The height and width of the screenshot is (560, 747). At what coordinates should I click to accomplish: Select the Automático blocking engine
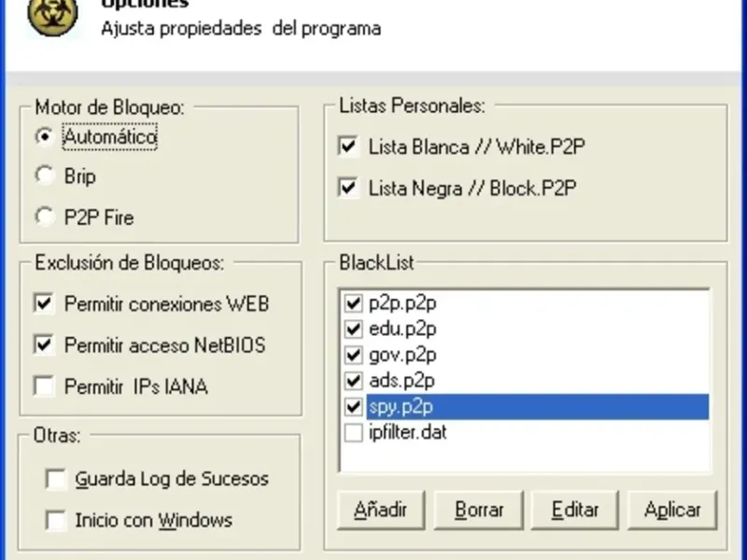pos(44,136)
